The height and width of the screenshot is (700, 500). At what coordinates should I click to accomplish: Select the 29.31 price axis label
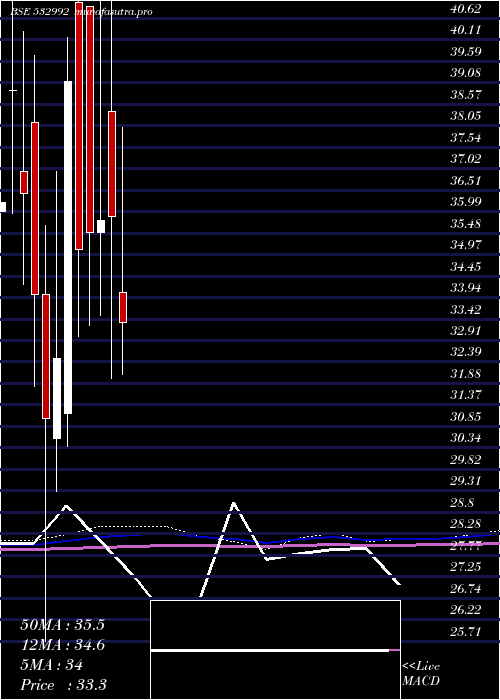click(x=466, y=481)
